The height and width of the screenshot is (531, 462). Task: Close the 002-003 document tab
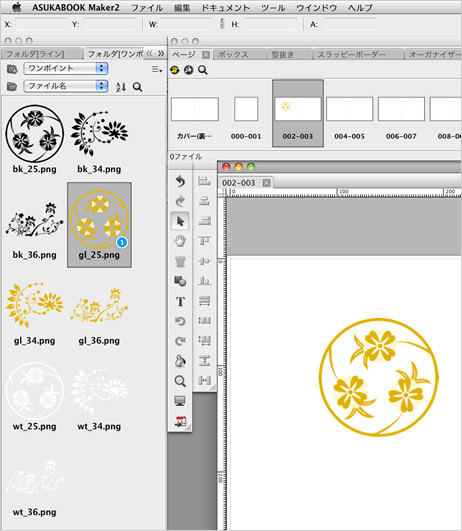pyautogui.click(x=267, y=183)
